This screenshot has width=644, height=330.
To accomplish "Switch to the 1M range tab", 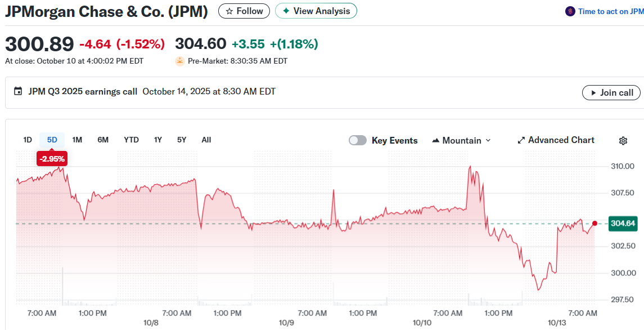I will pyautogui.click(x=77, y=140).
